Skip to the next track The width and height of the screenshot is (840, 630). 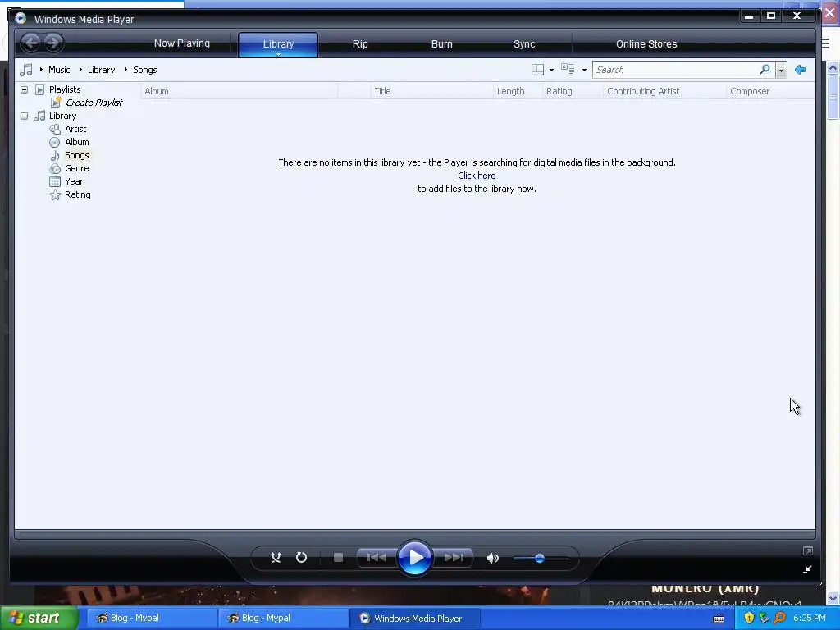coord(454,558)
